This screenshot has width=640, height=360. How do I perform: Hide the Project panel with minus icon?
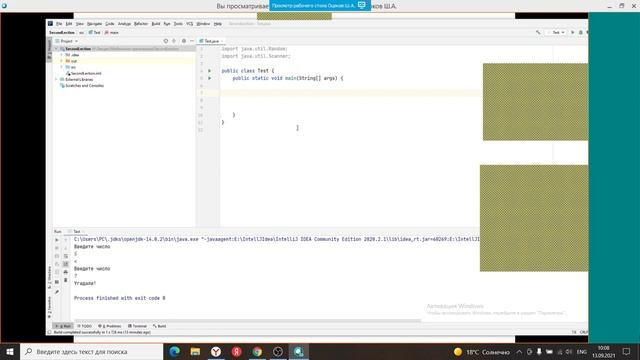pyautogui.click(x=191, y=41)
